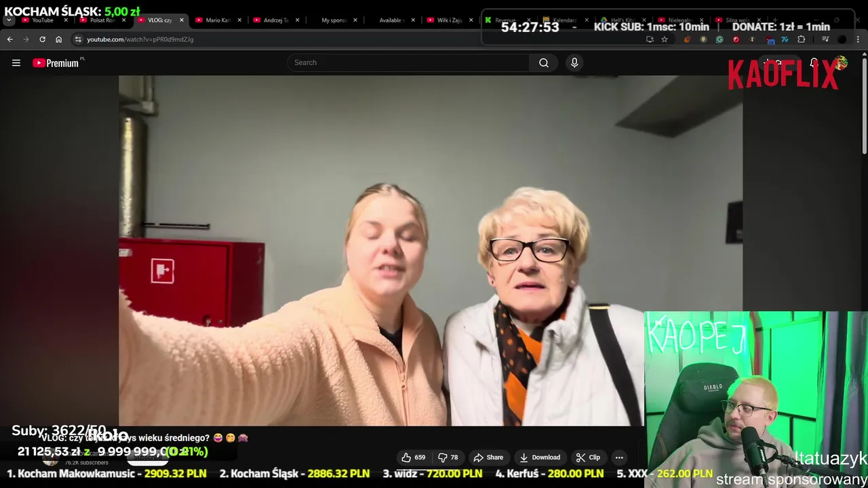Bookmark this page with star icon
868x488 pixels.
tap(665, 39)
